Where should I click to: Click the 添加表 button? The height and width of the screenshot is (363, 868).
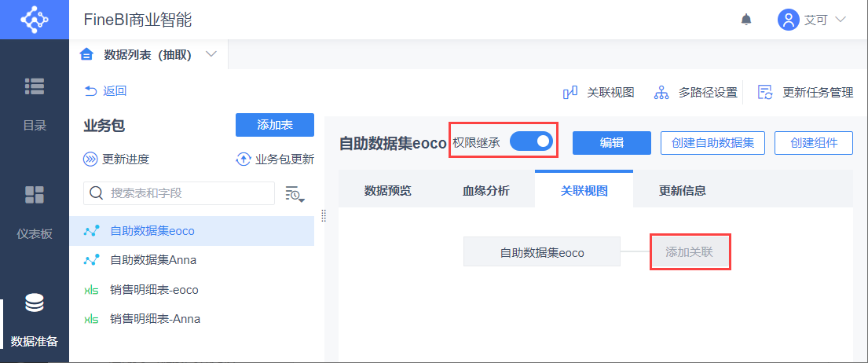click(274, 125)
